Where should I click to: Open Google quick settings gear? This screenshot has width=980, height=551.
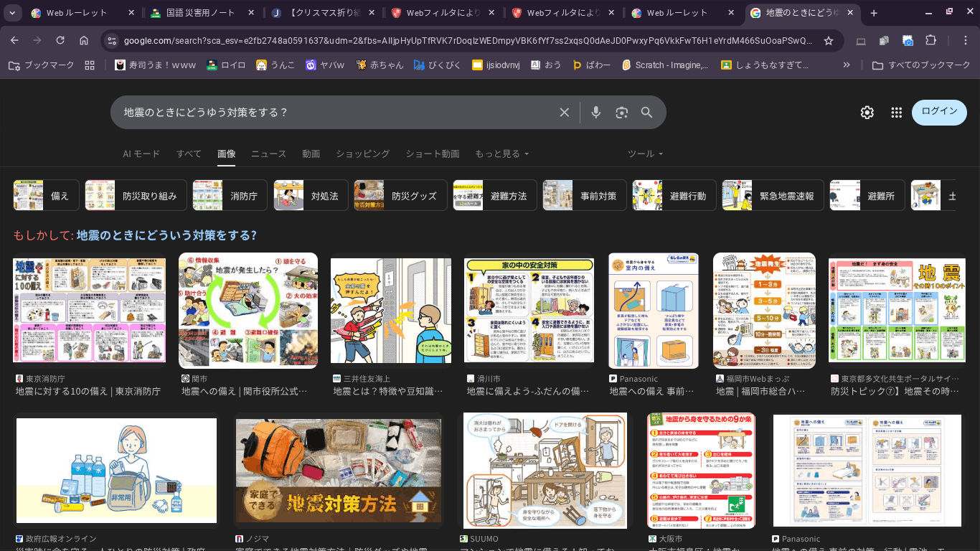point(867,113)
